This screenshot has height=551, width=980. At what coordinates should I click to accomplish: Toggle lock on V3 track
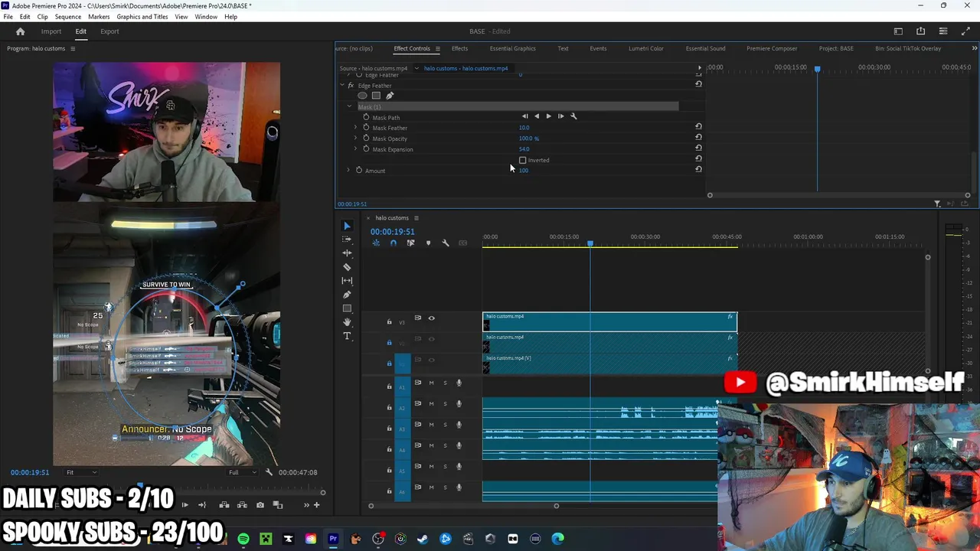point(389,322)
